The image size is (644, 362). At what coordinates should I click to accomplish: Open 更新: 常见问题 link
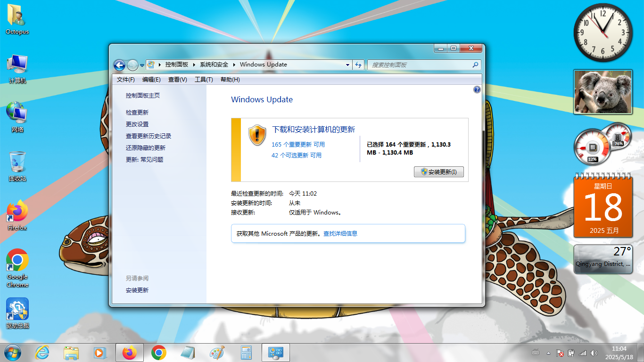[x=144, y=159]
